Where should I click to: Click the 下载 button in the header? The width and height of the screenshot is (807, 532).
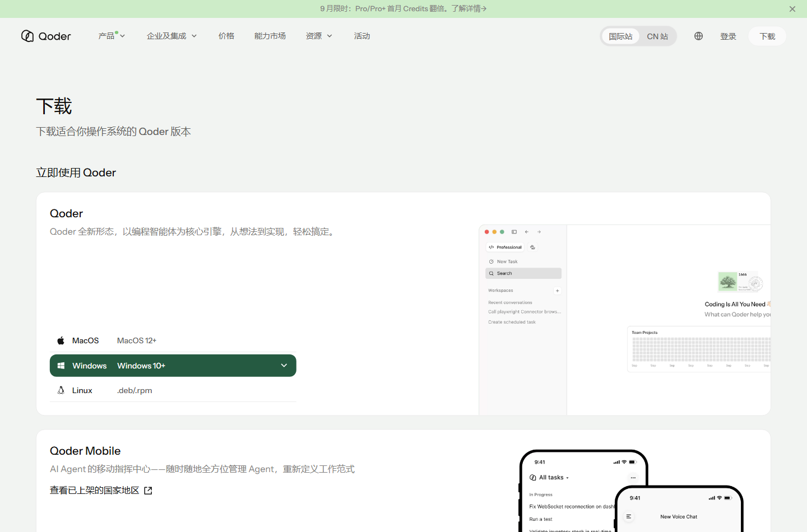[x=767, y=36]
